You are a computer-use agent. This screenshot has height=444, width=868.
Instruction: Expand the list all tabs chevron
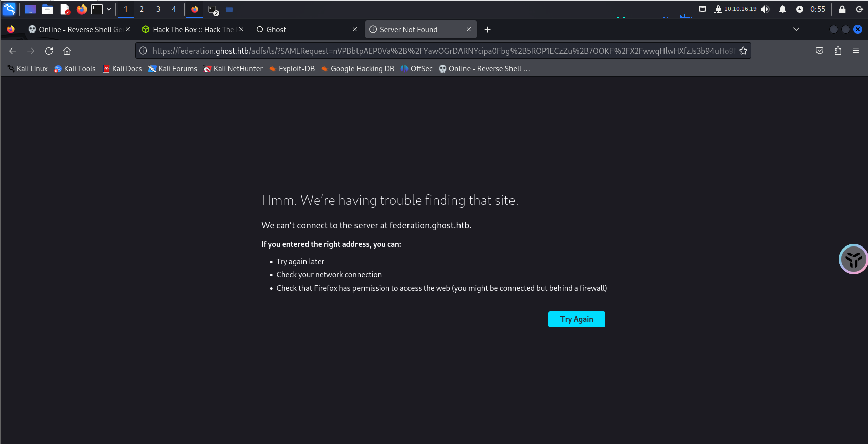[796, 29]
